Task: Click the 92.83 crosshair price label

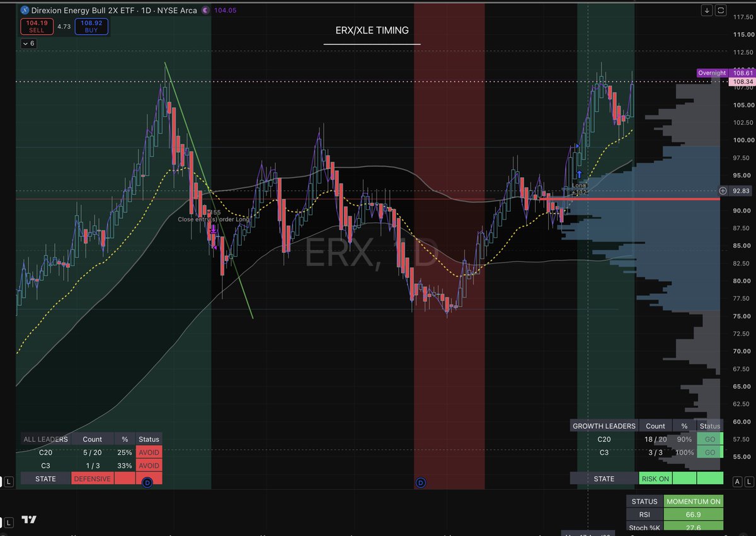Action: point(740,190)
